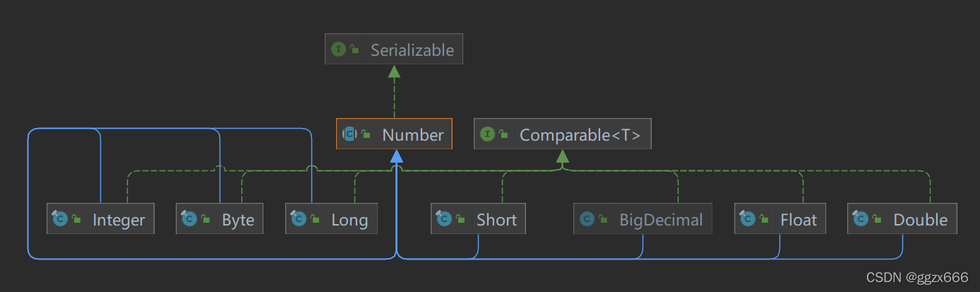
Task: Click the green arrowhead below Serializable
Action: pos(394,71)
